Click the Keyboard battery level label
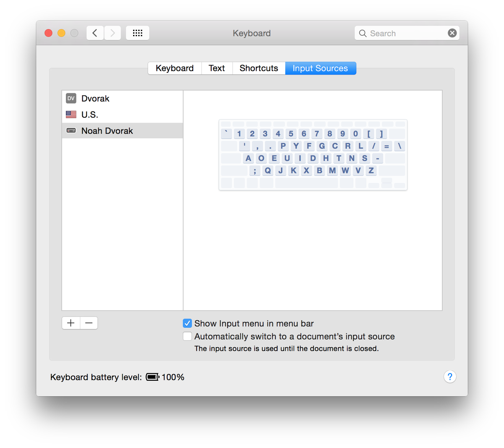The width and height of the screenshot is (504, 448). pyautogui.click(x=96, y=377)
